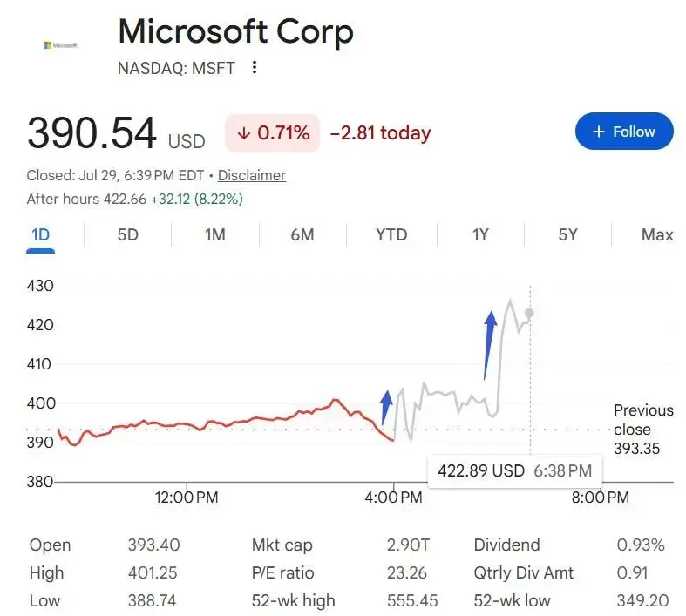Click the down 0.71% change badge
Image resolution: width=686 pixels, height=616 pixels.
(272, 133)
